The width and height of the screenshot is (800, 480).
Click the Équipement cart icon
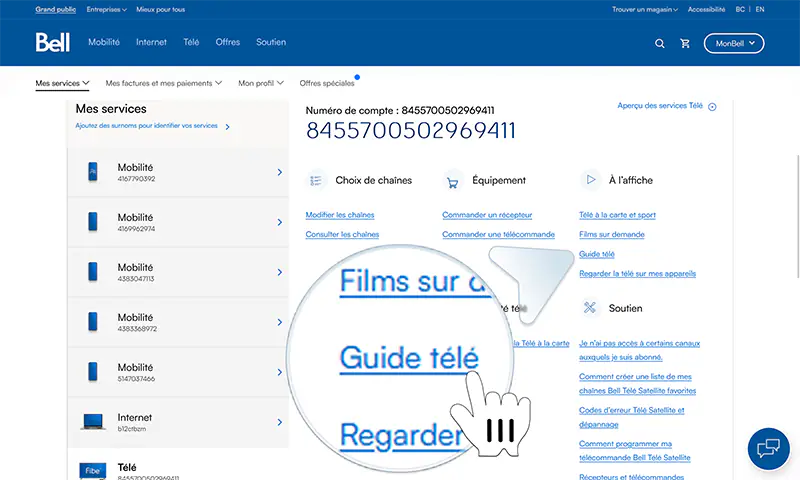point(453,181)
